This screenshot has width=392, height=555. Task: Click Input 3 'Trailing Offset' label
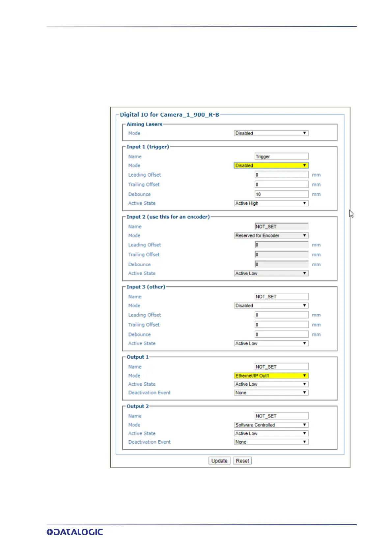click(x=144, y=325)
